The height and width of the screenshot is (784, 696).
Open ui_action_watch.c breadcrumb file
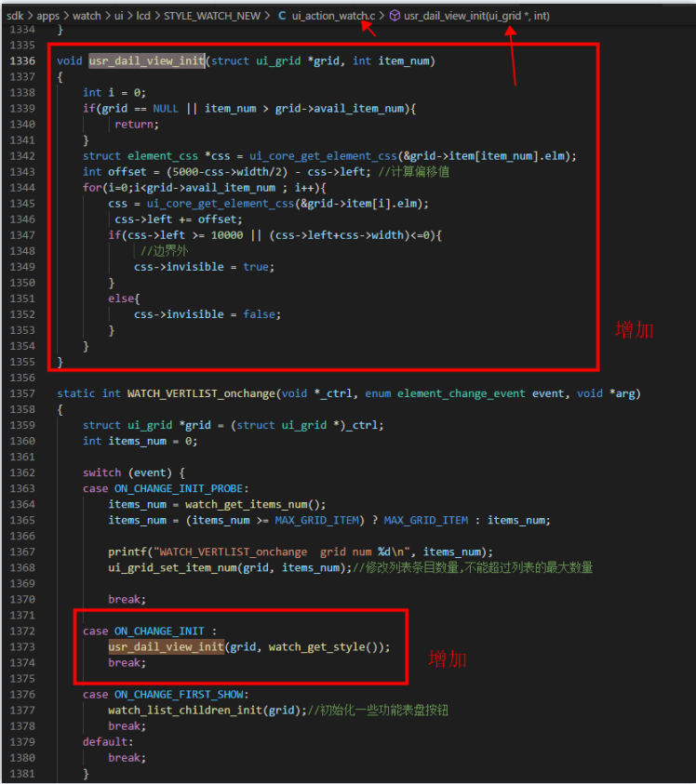pyautogui.click(x=333, y=16)
